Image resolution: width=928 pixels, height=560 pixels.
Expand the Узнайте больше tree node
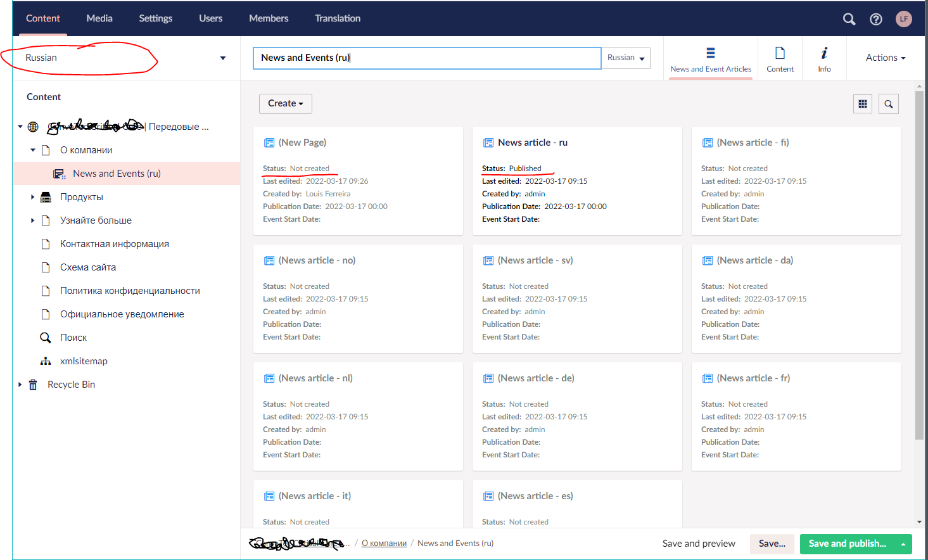[33, 220]
